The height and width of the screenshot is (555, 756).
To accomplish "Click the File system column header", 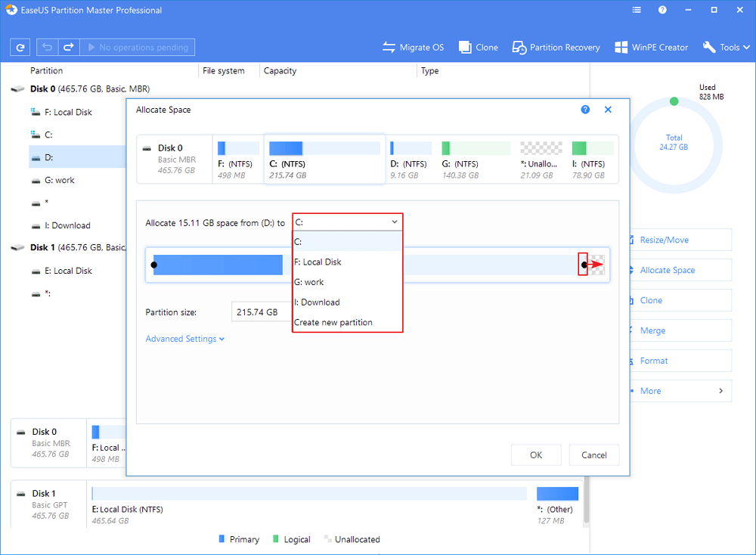I will tap(223, 70).
